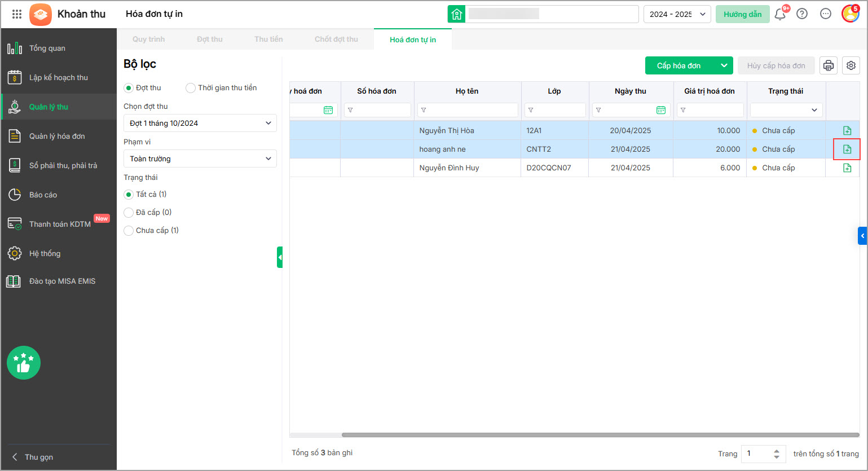The image size is (868, 471).
Task: Issue invoice icon for Nguyễn Thị Hòa
Action: pyautogui.click(x=847, y=130)
